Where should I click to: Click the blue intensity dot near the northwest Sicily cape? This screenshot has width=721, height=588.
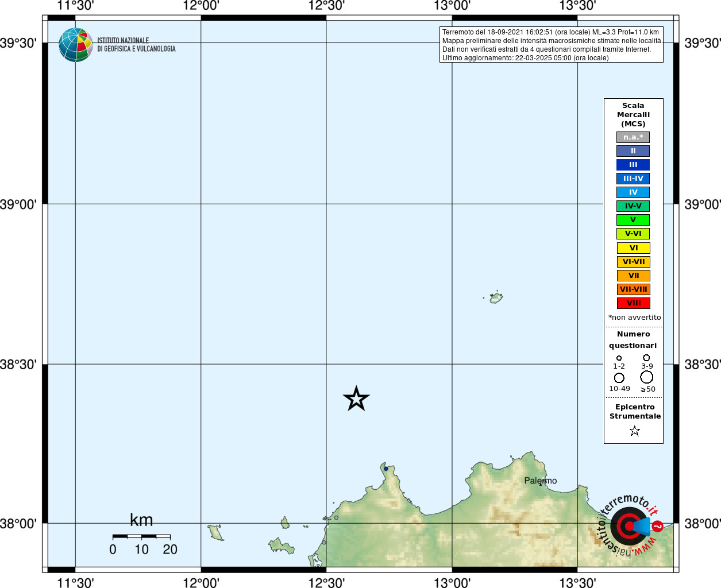(x=386, y=469)
